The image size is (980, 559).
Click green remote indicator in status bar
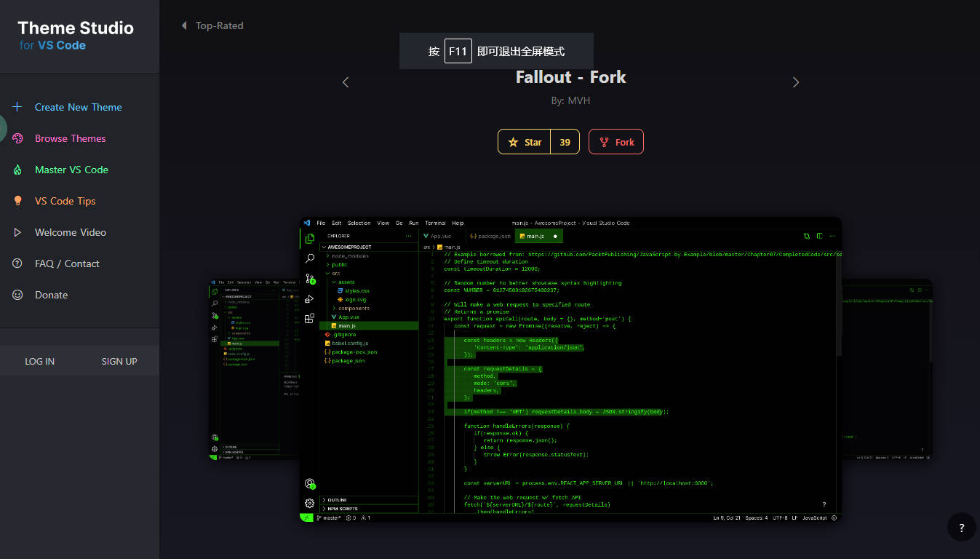click(x=306, y=518)
